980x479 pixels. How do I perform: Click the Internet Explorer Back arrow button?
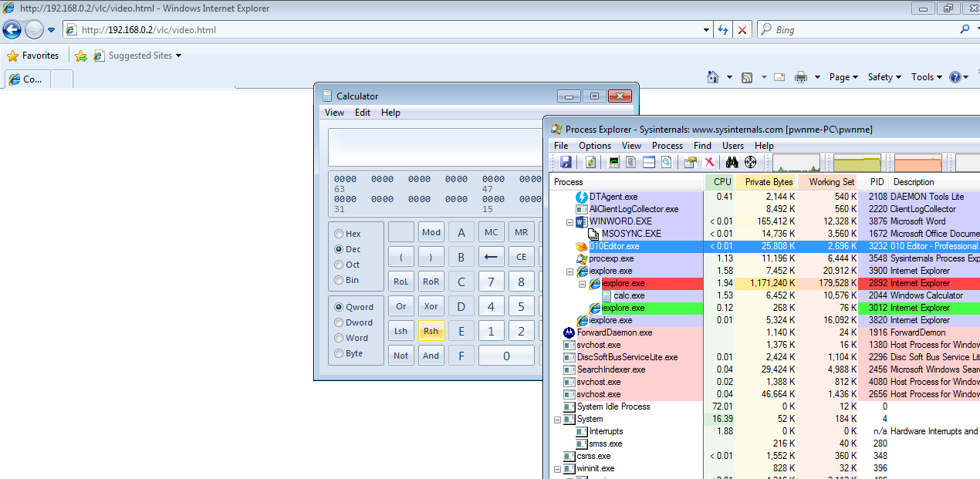coord(12,30)
